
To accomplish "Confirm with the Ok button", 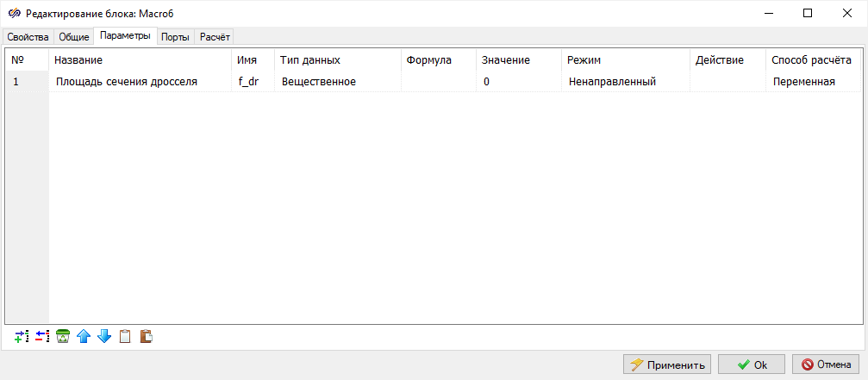I will point(751,364).
